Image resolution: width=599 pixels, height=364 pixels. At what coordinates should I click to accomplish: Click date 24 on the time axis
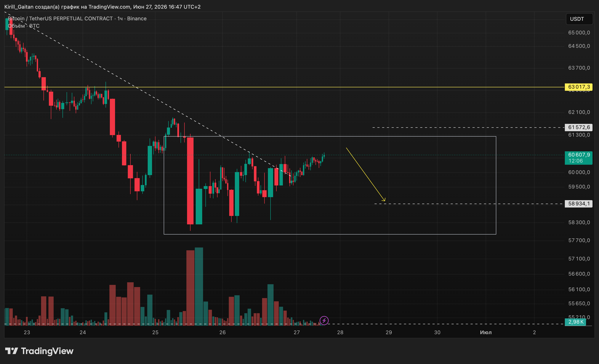(83, 332)
